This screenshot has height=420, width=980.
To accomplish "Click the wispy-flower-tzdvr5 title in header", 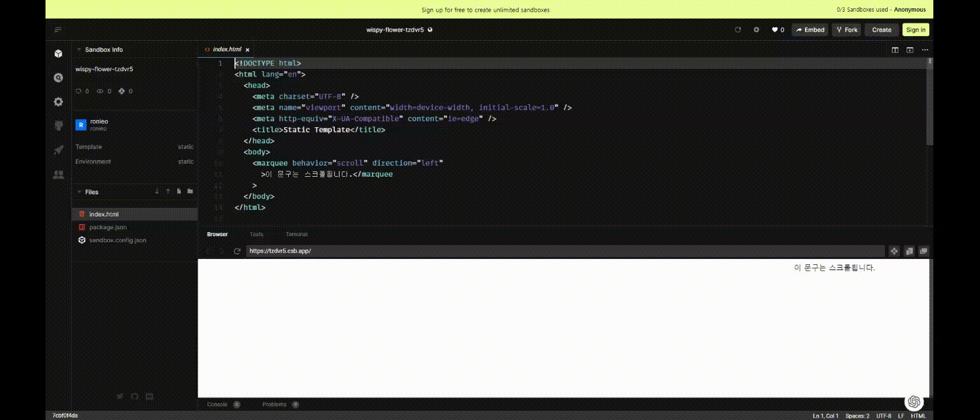I will pos(395,30).
